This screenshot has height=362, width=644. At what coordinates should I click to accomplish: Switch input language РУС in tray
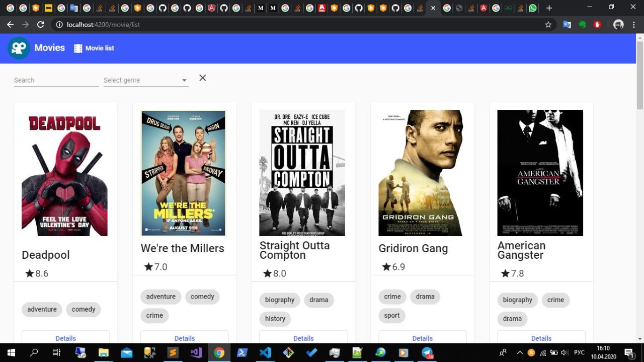[579, 352]
